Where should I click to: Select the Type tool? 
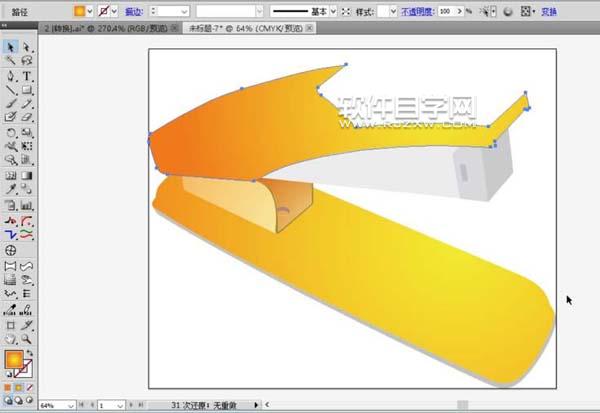[x=26, y=76]
